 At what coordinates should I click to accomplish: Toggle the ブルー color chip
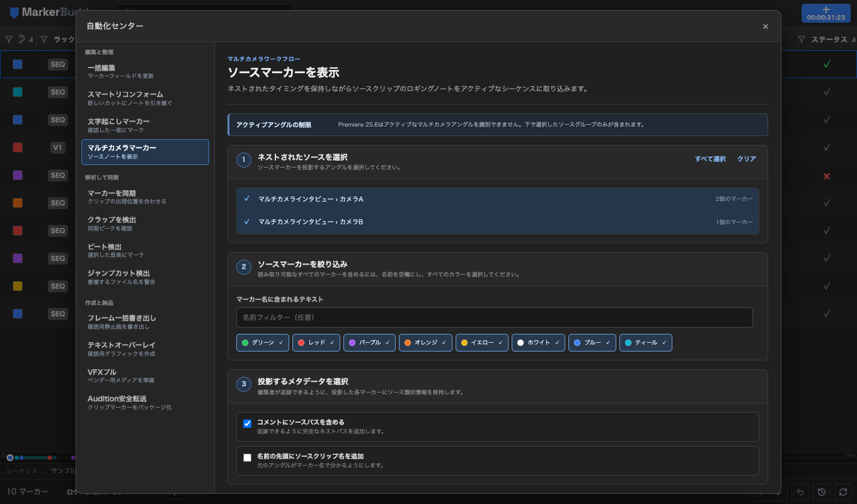pos(592,343)
